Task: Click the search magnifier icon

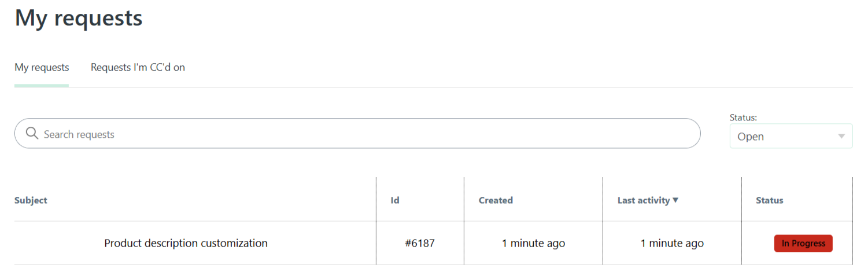Action: [32, 134]
